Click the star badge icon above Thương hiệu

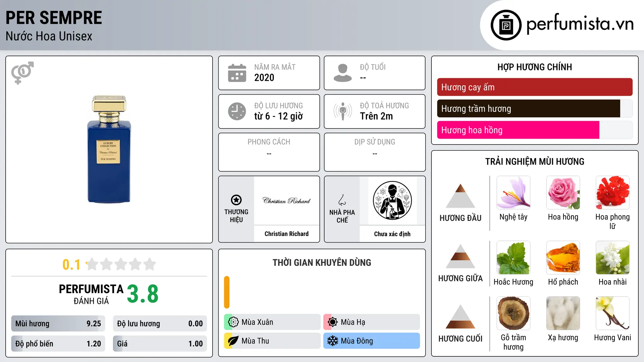(236, 200)
